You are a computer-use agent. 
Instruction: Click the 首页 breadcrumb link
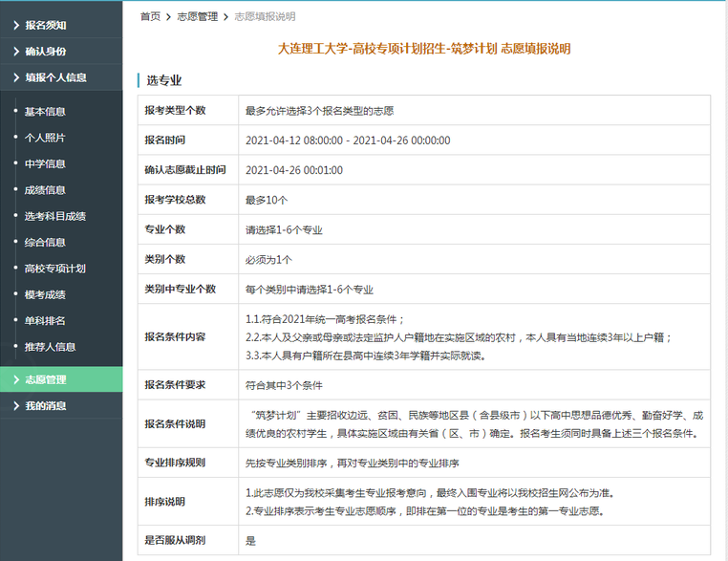[150, 16]
